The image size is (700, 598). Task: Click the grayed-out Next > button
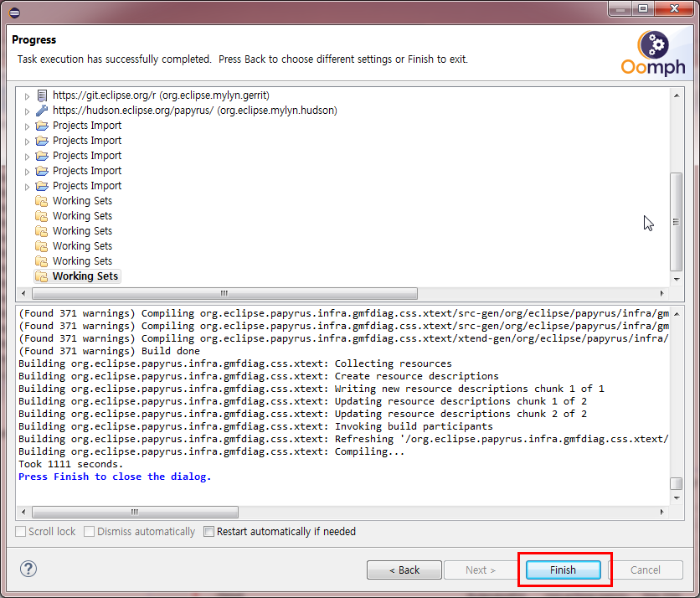[x=481, y=570]
